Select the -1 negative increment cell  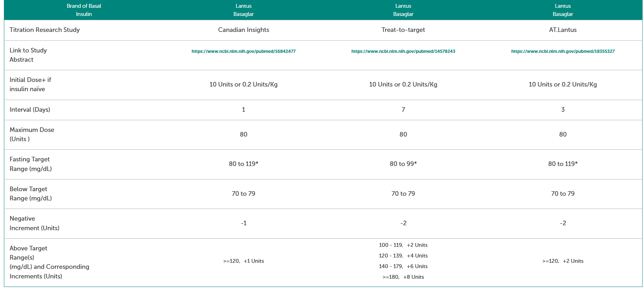point(243,223)
